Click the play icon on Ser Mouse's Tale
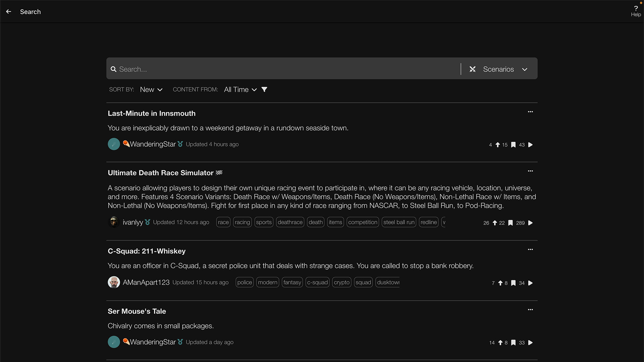This screenshot has height=362, width=644. [x=530, y=343]
